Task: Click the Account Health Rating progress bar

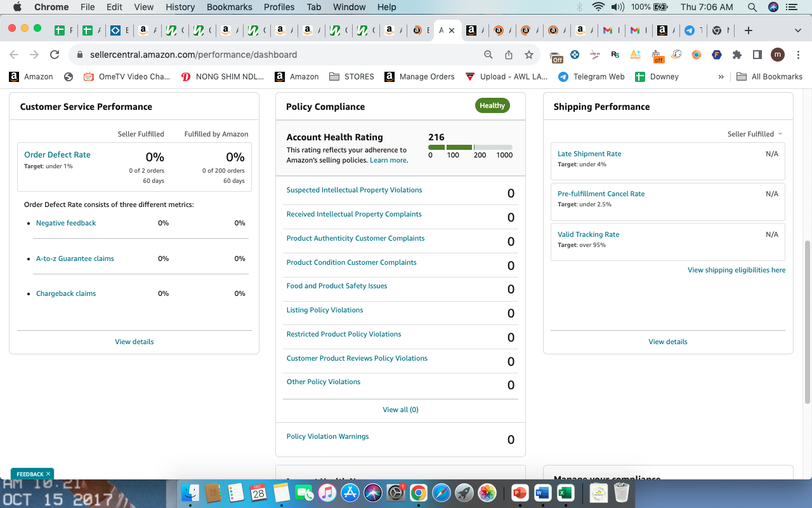Action: (470, 147)
